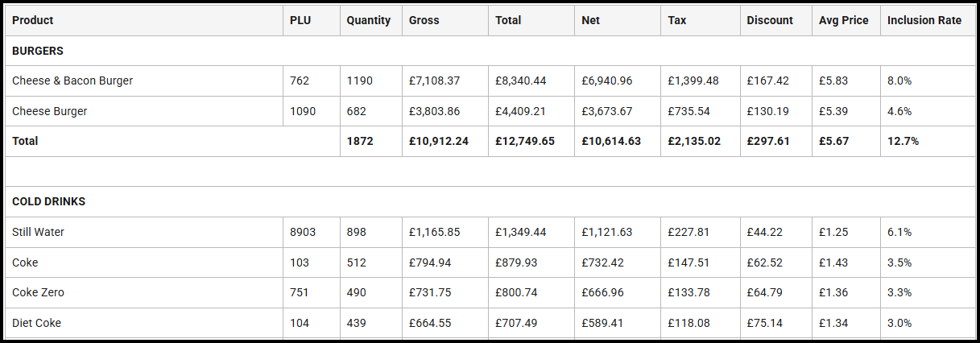This screenshot has height=343, width=980.
Task: Click the Coke Zero product name
Action: click(38, 292)
